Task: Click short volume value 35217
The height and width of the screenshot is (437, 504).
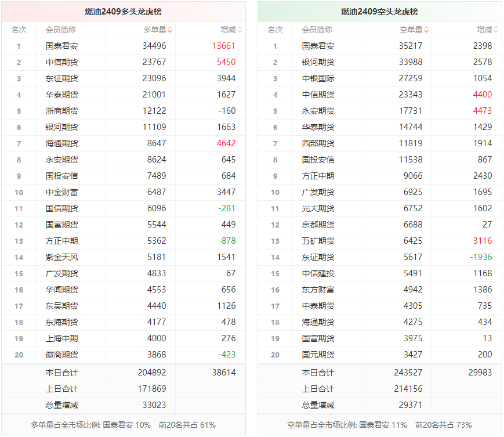Action: pos(411,46)
